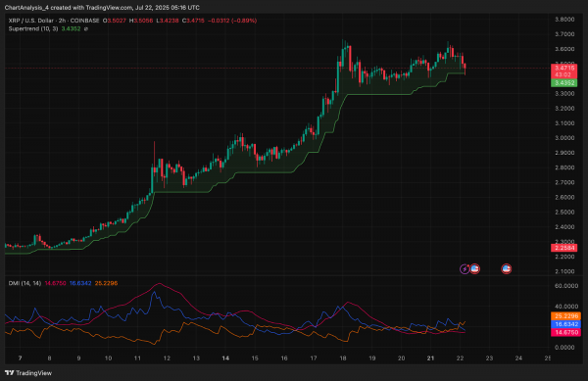Click the purple lightning bolt event icon
The height and width of the screenshot is (381, 588).
(x=465, y=268)
